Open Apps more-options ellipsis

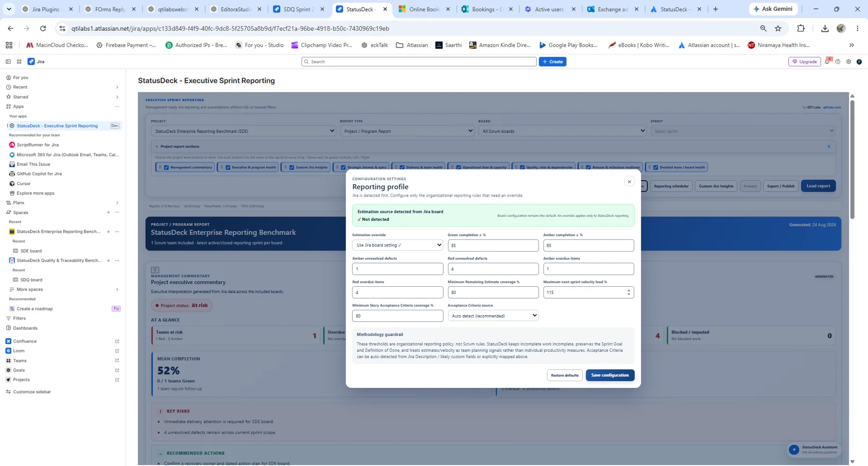[117, 107]
